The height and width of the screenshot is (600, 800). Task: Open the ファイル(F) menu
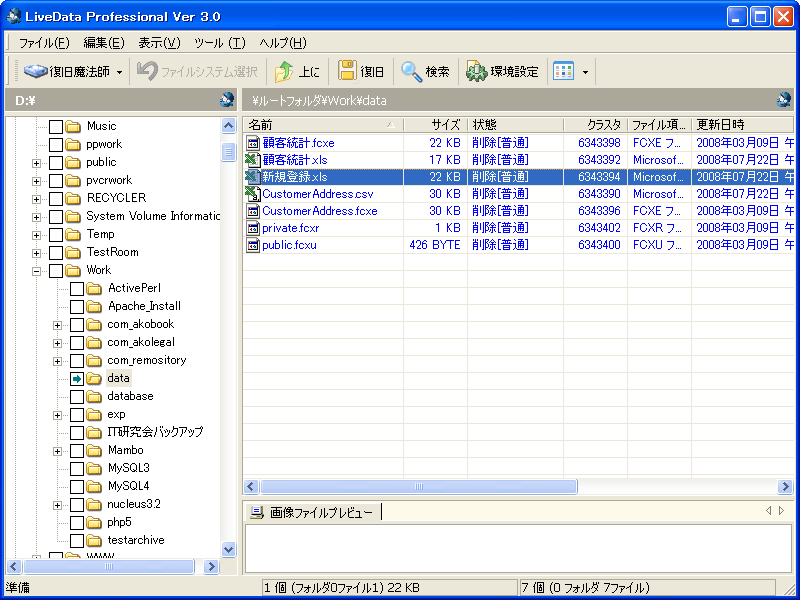(44, 43)
